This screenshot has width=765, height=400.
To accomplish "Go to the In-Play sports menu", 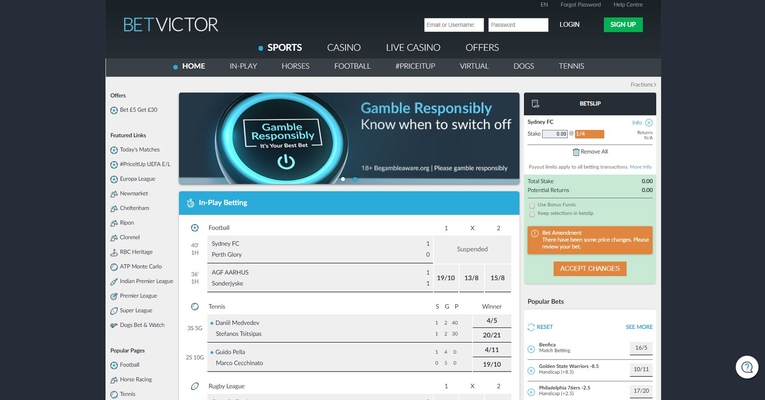I will (243, 66).
